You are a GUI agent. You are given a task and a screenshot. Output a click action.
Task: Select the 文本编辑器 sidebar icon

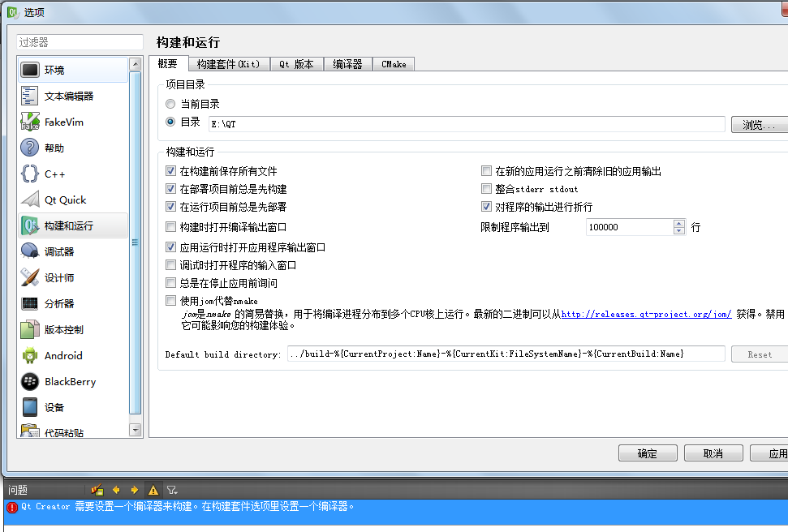[30, 96]
